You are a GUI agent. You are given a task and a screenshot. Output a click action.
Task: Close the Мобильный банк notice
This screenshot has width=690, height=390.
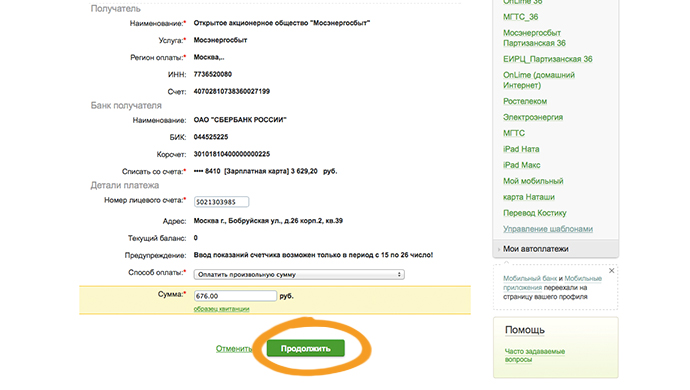tap(611, 271)
